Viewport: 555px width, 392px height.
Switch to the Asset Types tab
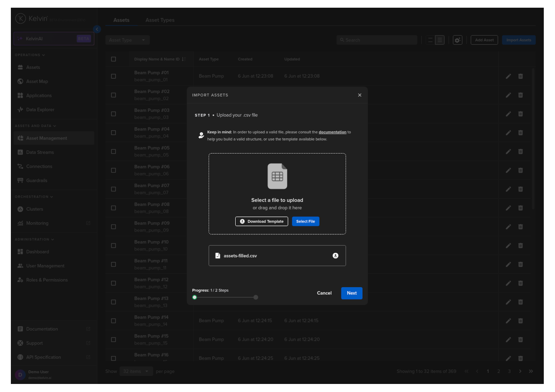click(x=160, y=20)
